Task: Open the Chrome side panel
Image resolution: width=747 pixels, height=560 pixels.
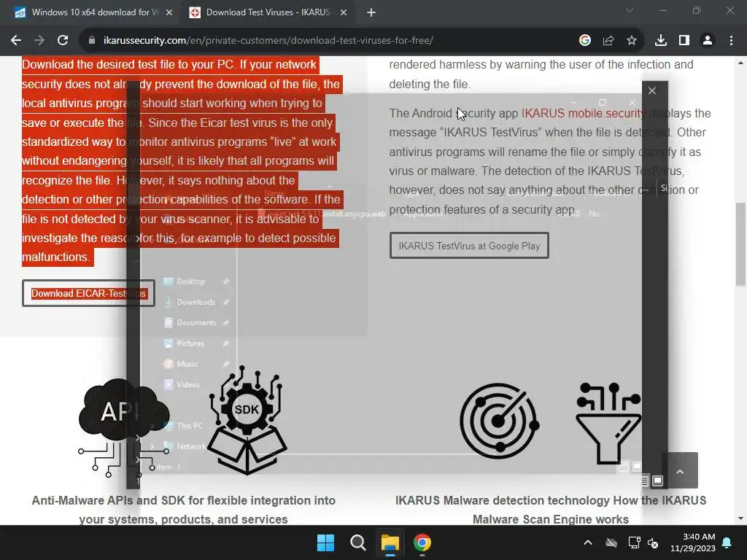Action: click(x=684, y=41)
